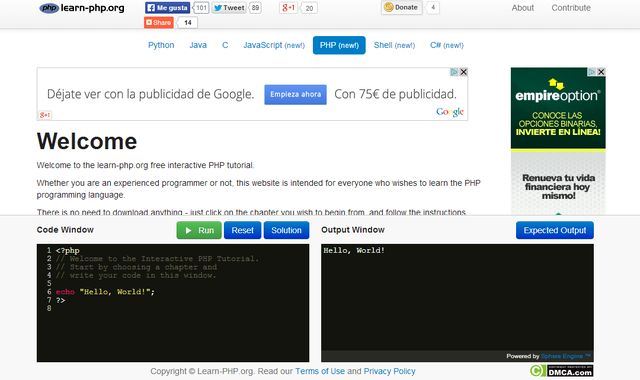Show the Solution
640x380 pixels.
tap(287, 230)
